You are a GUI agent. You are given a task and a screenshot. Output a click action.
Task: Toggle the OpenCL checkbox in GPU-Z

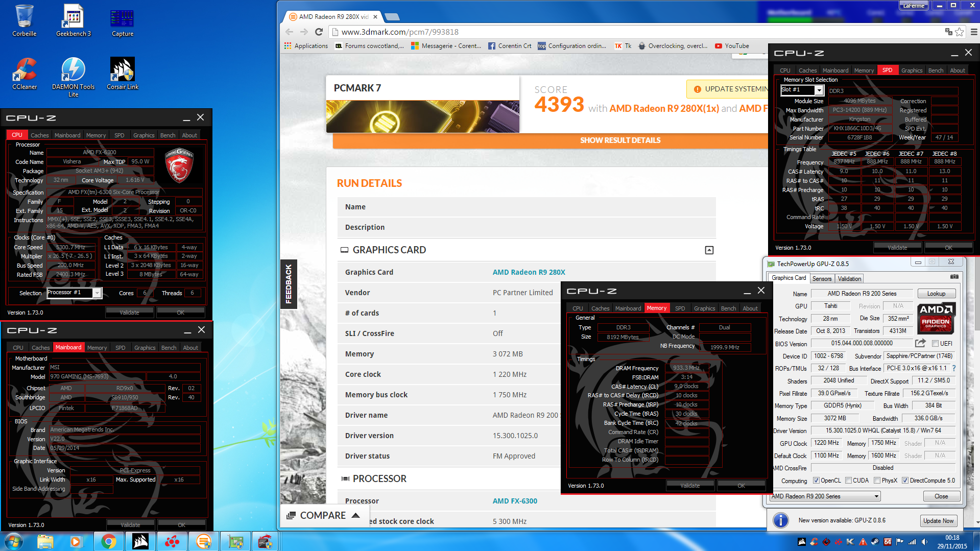(x=816, y=481)
